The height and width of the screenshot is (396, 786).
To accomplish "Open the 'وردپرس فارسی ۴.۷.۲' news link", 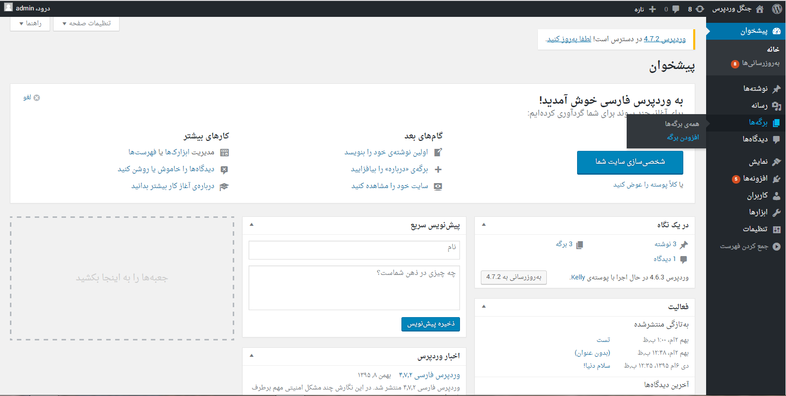I will pos(430,374).
